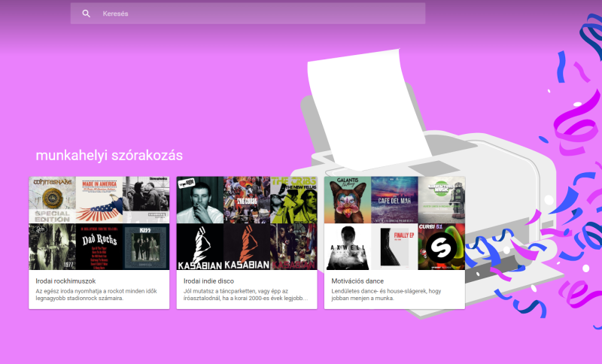Focus the Keresés search field
602x364 pixels.
tap(248, 14)
